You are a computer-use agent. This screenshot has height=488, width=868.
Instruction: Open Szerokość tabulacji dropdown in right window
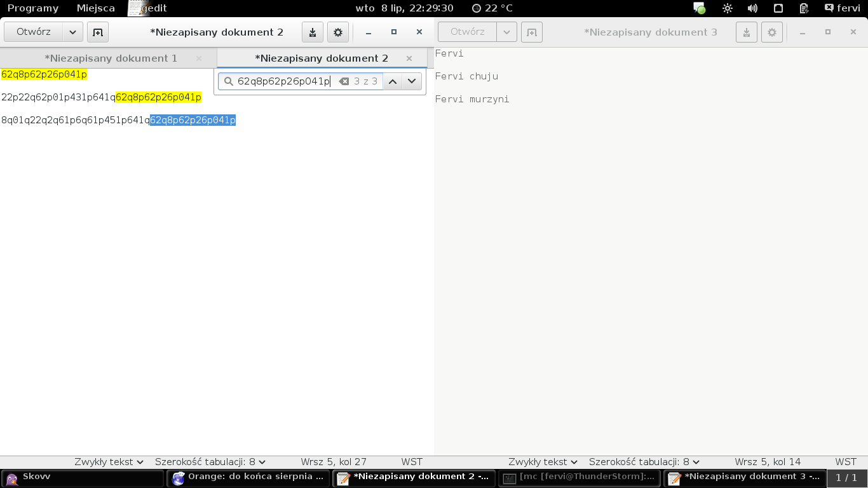(644, 462)
